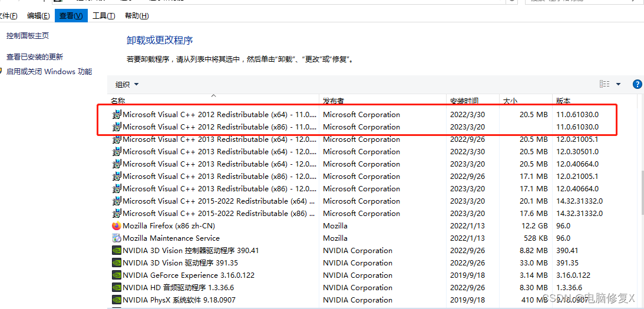
Task: Click Mozilla publisher cell in Firefox row
Action: [335, 225]
